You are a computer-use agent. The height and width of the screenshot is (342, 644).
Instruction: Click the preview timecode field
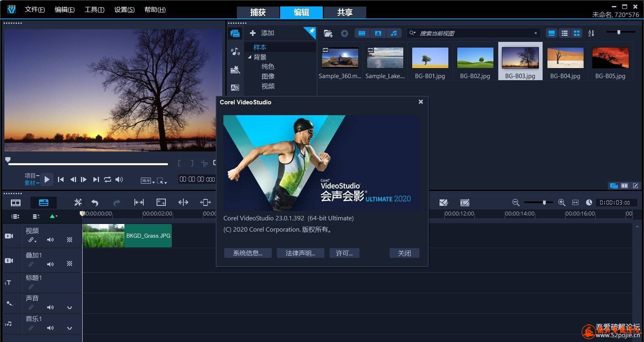pyautogui.click(x=197, y=179)
